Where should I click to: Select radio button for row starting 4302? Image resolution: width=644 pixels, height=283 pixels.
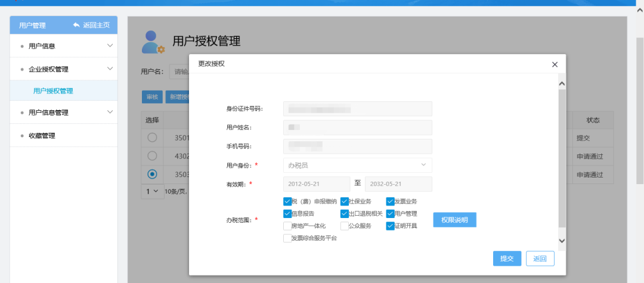153,156
